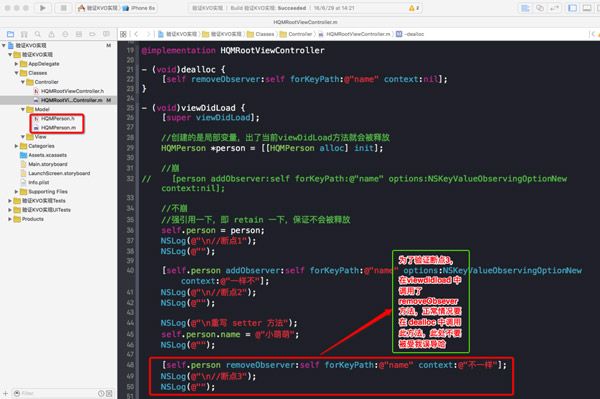The width and height of the screenshot is (600, 399).
Task: Open the scheme selector 验证KVO实现
Action: click(x=99, y=8)
